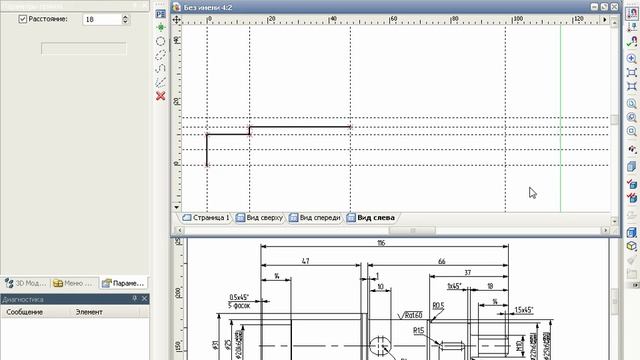Toggle the top magnet snap icon

coord(632,13)
